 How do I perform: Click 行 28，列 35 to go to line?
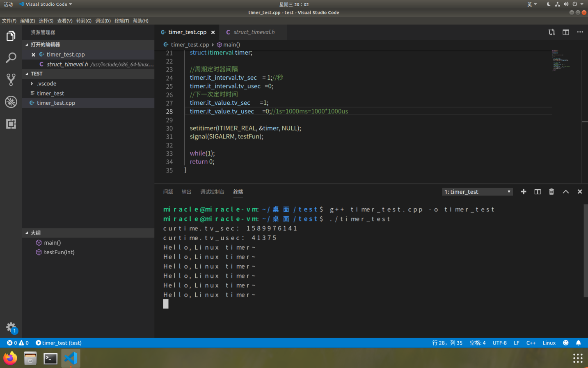(x=448, y=343)
